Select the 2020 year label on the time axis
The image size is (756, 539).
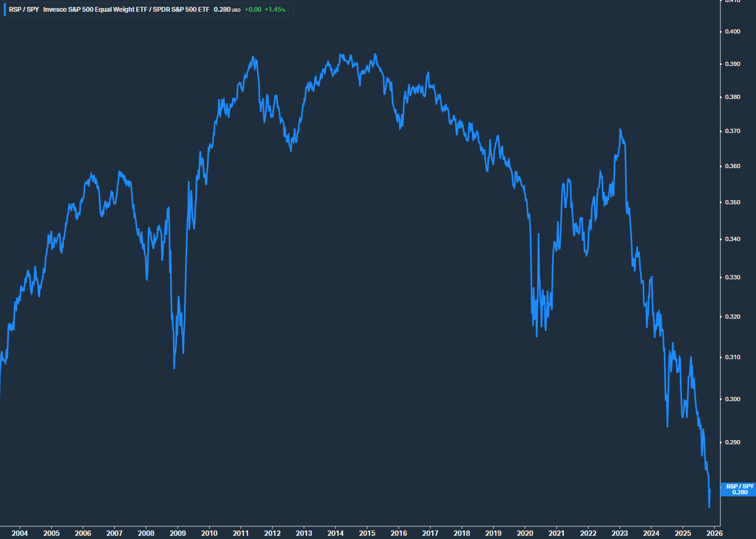tap(525, 533)
